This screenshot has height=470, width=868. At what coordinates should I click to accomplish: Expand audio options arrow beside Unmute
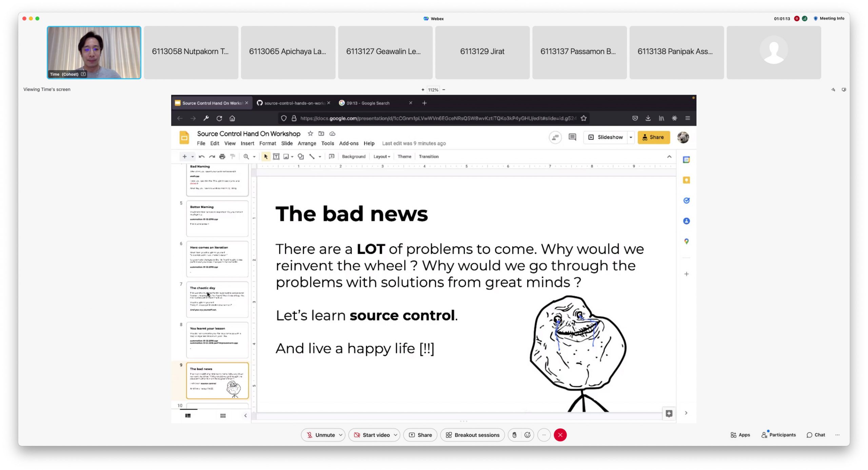tap(340, 435)
